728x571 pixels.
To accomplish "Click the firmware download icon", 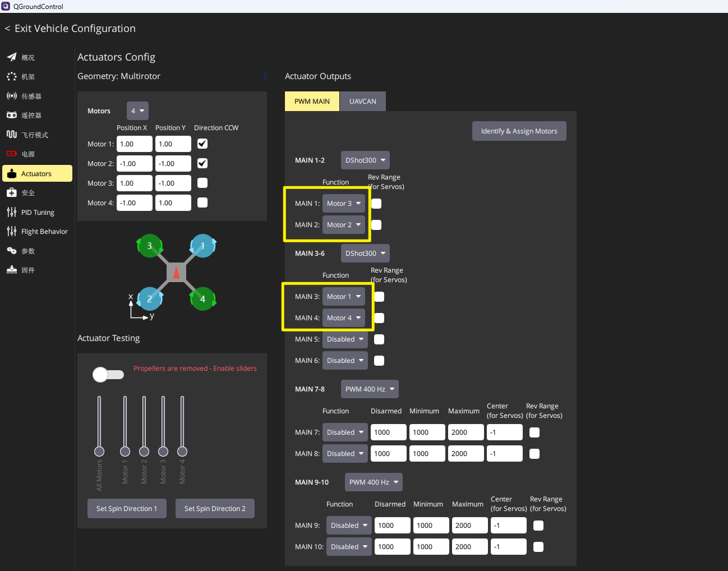I will (12, 270).
